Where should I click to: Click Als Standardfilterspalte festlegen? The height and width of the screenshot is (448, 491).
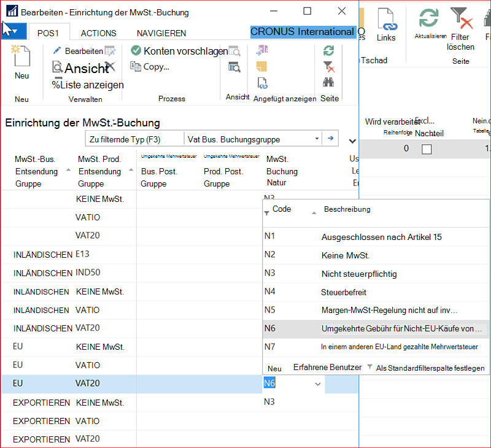tap(430, 368)
